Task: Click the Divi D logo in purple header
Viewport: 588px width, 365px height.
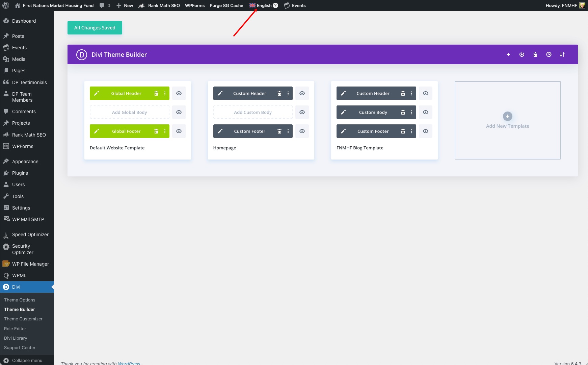Action: coord(82,54)
